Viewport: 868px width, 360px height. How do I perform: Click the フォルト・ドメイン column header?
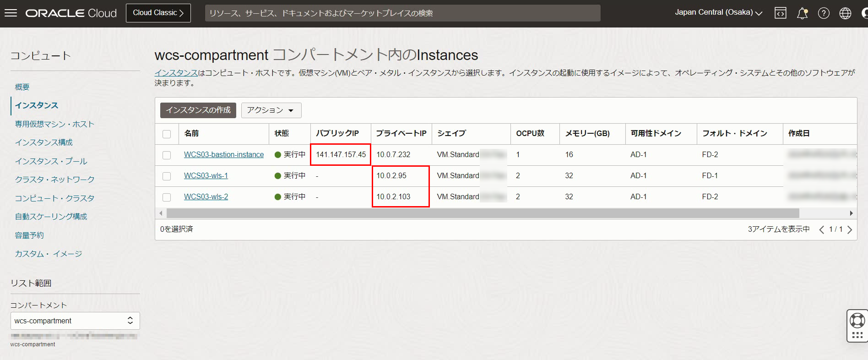click(735, 133)
